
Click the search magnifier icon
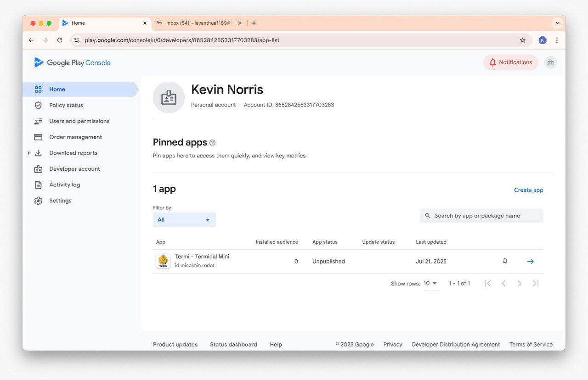click(428, 216)
